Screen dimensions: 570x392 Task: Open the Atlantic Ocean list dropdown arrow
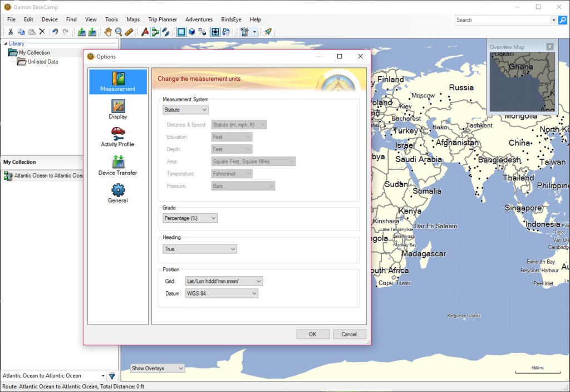(103, 376)
